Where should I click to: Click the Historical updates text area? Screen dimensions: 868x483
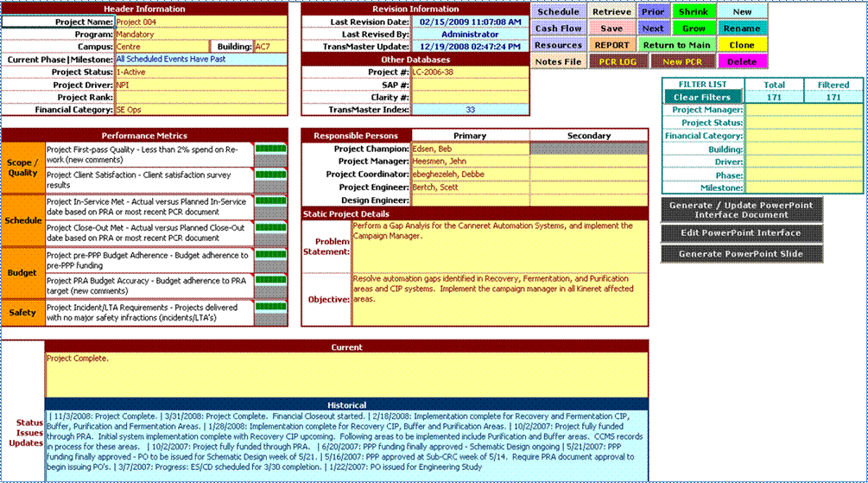(346, 446)
